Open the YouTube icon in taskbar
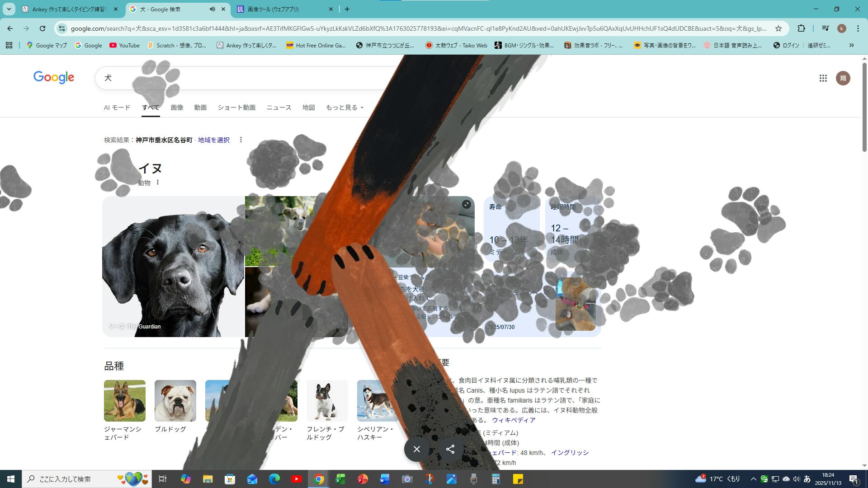 tap(297, 479)
